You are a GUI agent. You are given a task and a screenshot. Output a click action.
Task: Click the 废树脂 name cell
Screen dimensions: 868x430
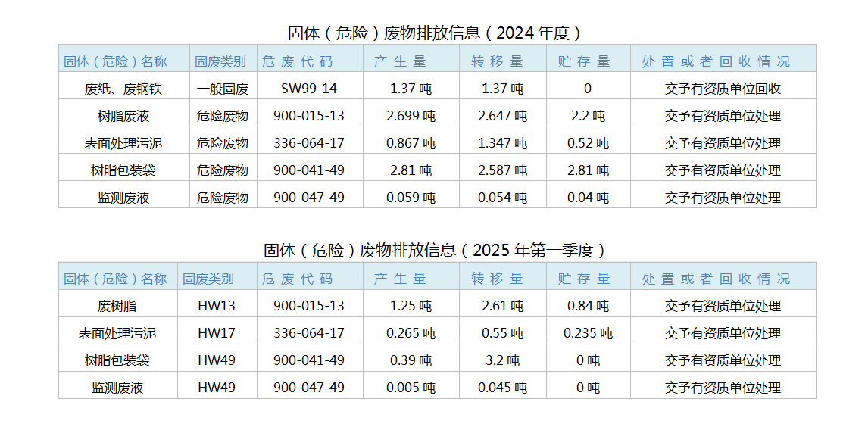coord(117,306)
